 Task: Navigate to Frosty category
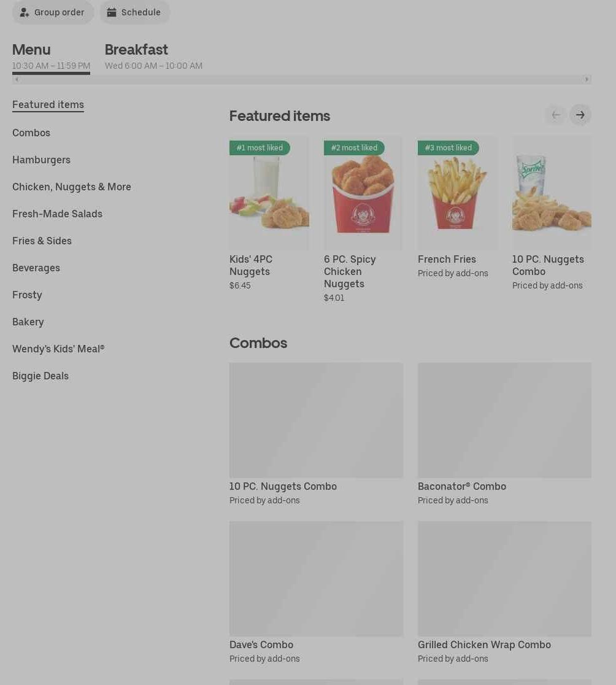coord(27,295)
